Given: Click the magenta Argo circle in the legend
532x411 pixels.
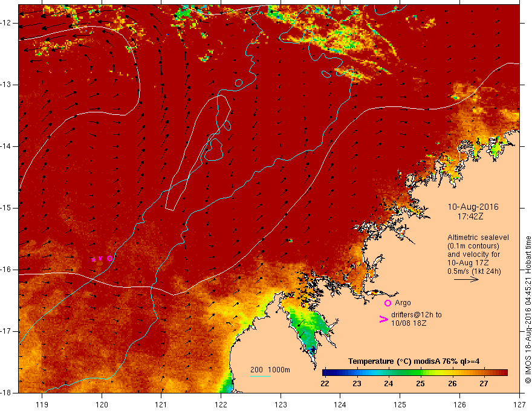Looking at the screenshot, I should coord(388,303).
